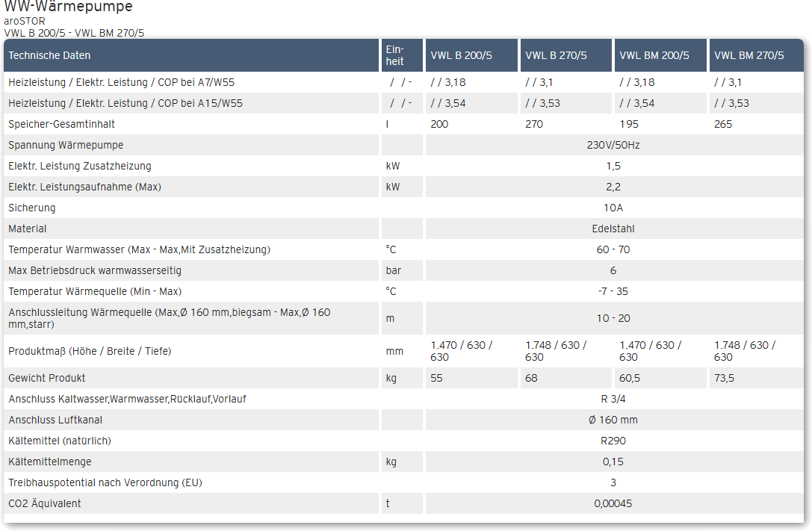Select A15/W55 COP value for VWL B 200/5
Screen dimensions: 812x531
pos(448,104)
